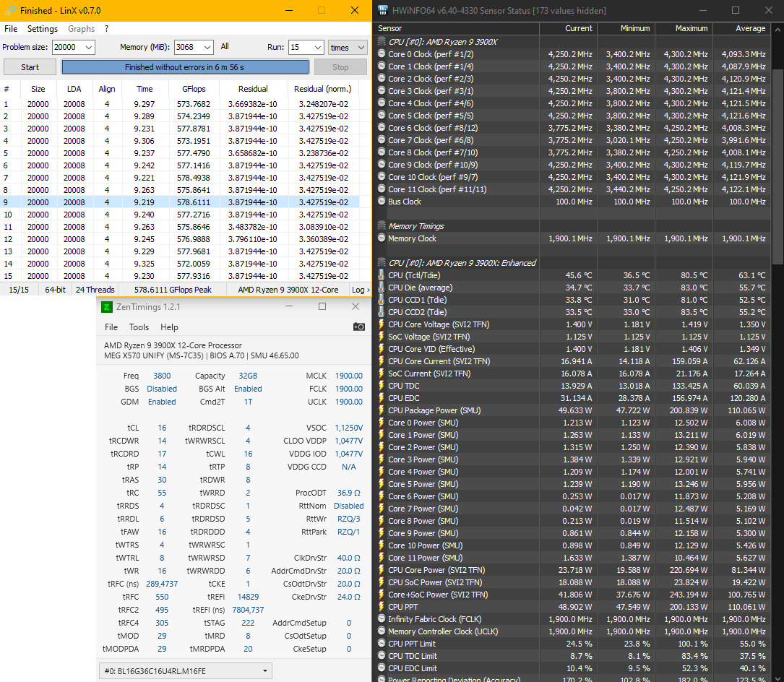The height and width of the screenshot is (682, 784).
Task: Click the CPU Package Power row label
Action: click(434, 410)
